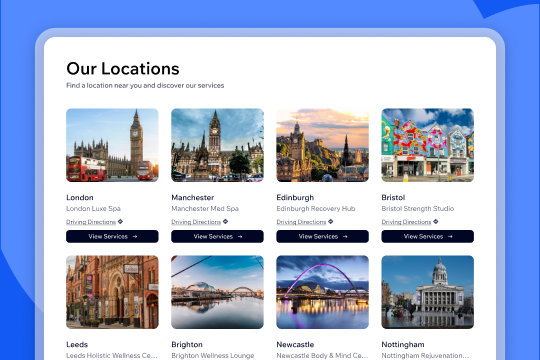Open Driving Directions link for Manchester

point(196,222)
